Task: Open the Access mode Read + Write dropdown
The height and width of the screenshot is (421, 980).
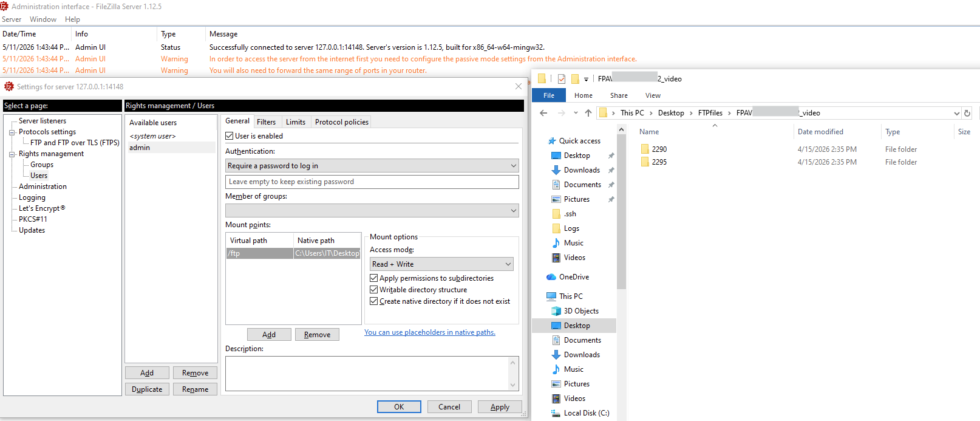Action: click(x=441, y=264)
